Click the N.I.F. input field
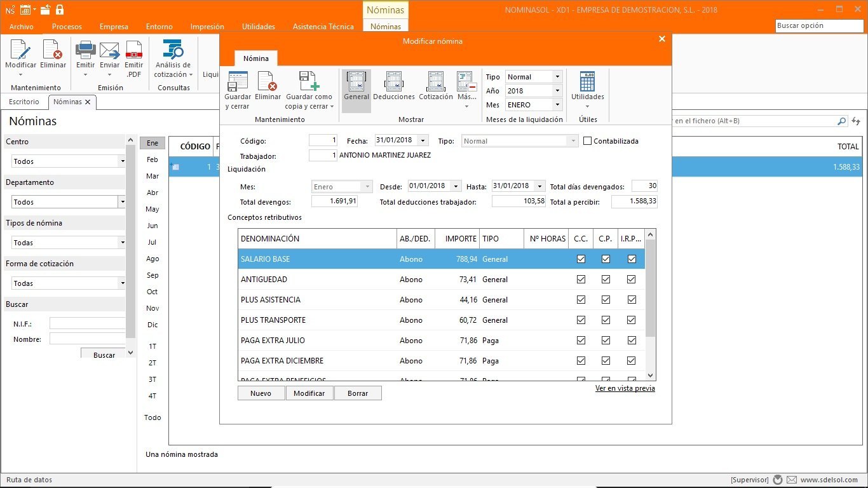This screenshot has height=488, width=868. pos(88,324)
